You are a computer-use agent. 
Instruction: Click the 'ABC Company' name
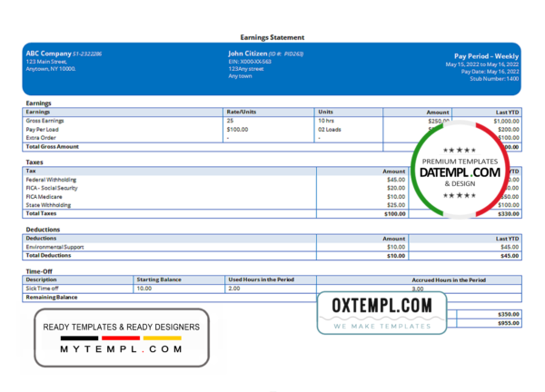[49, 54]
